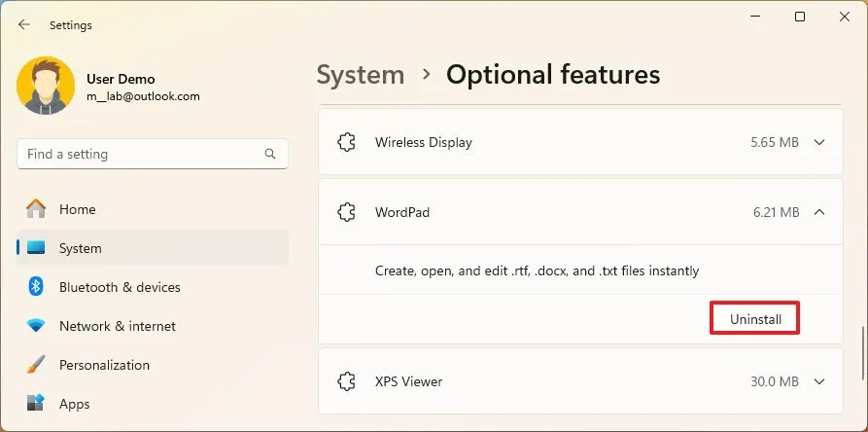Expand the Wireless Display chevron
This screenshot has width=868, height=432.
pyautogui.click(x=819, y=142)
